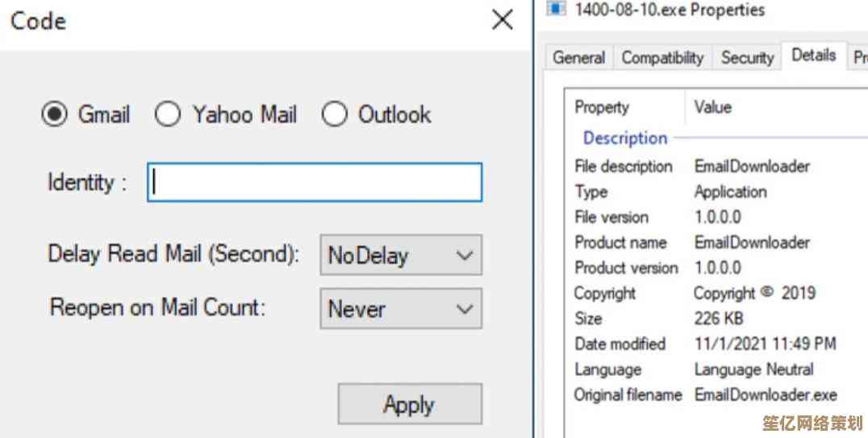
Task: Select the Gmail radio button
Action: [55, 115]
